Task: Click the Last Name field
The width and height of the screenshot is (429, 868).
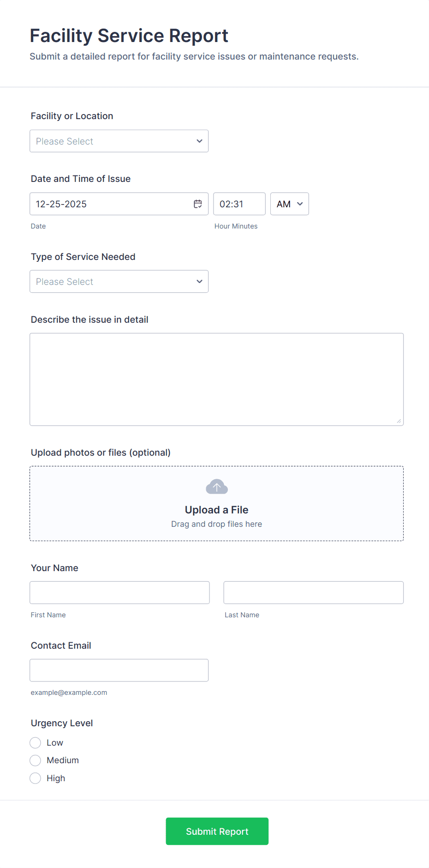Action: point(313,592)
